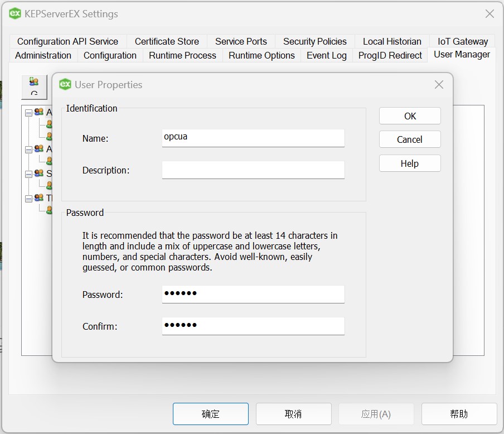Click the New User Group toolbar icon
Image resolution: width=504 pixels, height=434 pixels.
click(x=33, y=81)
